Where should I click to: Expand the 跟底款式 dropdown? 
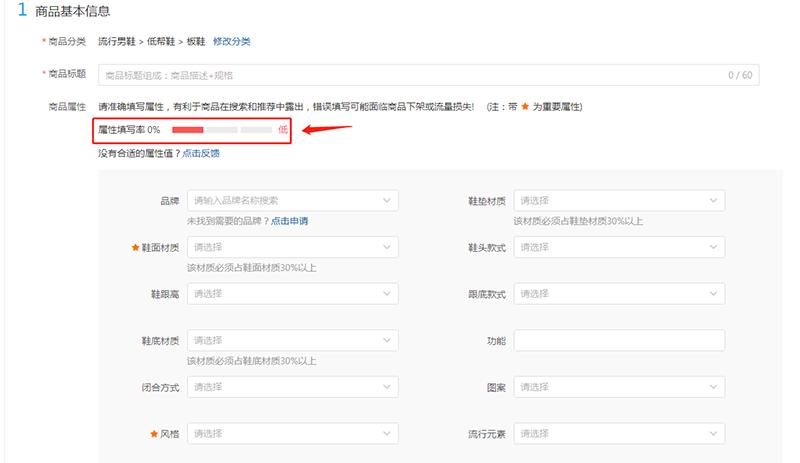(618, 294)
